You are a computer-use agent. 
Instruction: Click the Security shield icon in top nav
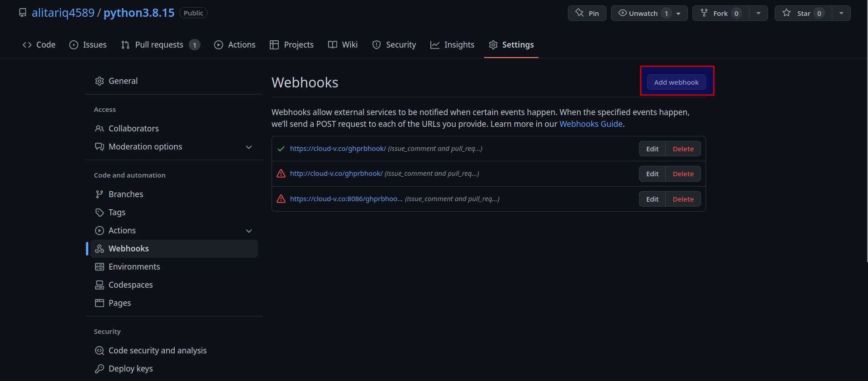[377, 45]
